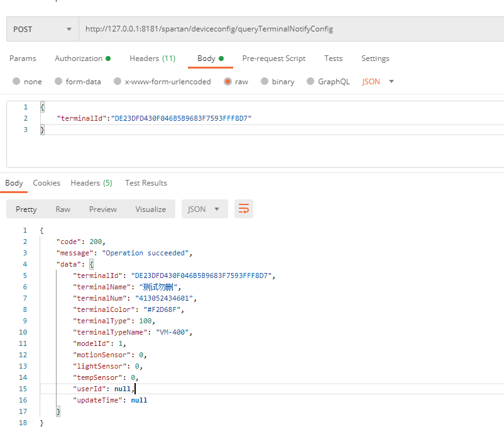Switch to response Cookies tab
The width and height of the screenshot is (504, 434).
(x=47, y=183)
